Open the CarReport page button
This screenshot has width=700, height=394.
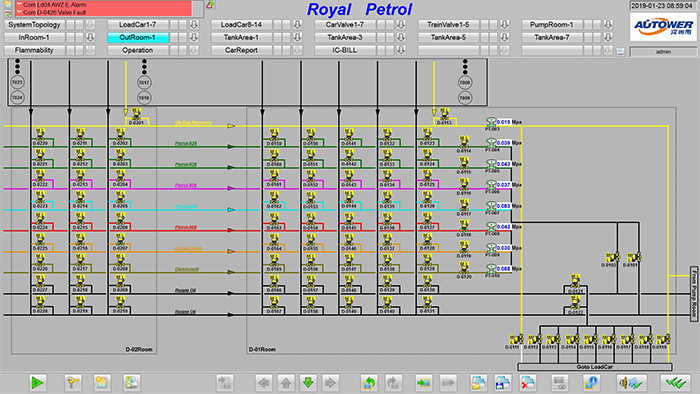pos(241,50)
